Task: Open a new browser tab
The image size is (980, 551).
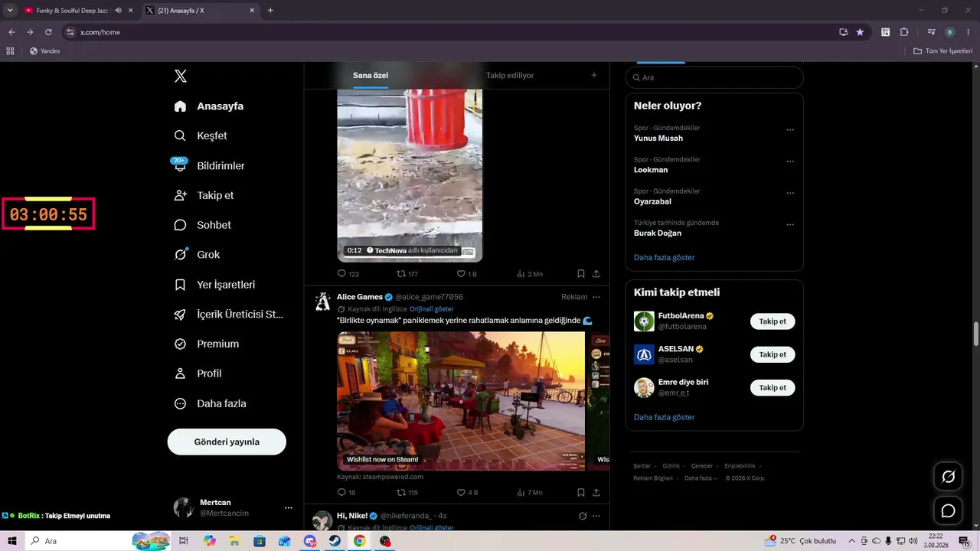Action: 270,11
